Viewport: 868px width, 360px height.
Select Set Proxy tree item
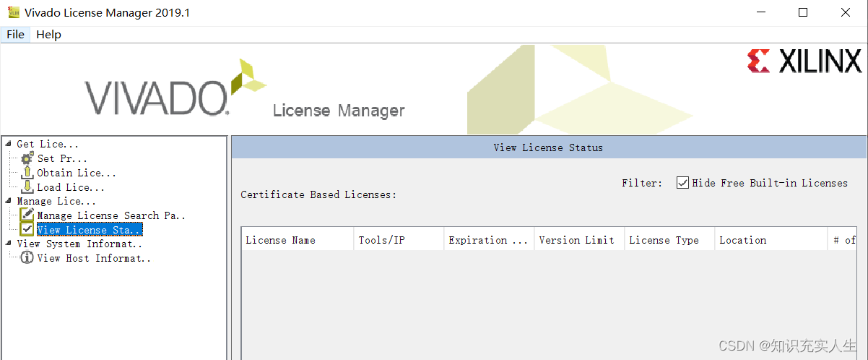click(x=62, y=158)
